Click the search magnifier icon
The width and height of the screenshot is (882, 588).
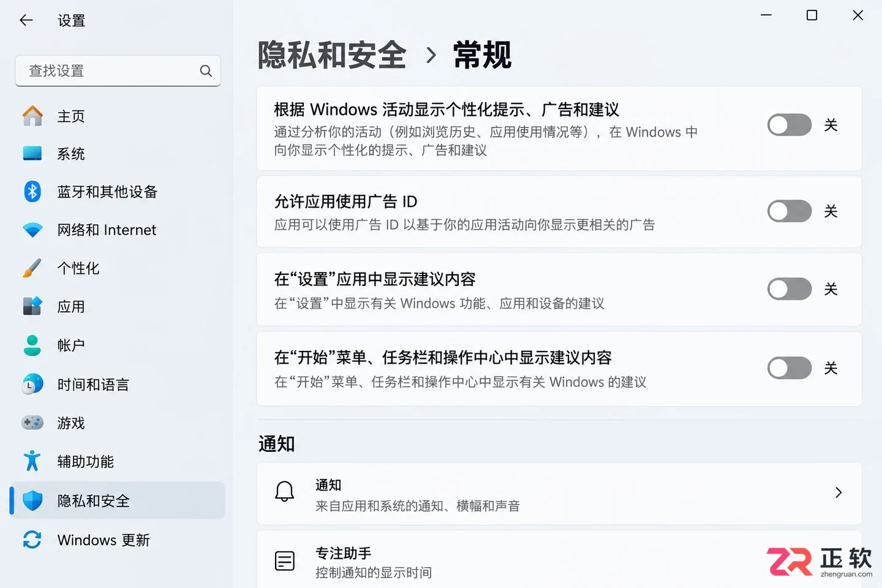[x=206, y=71]
